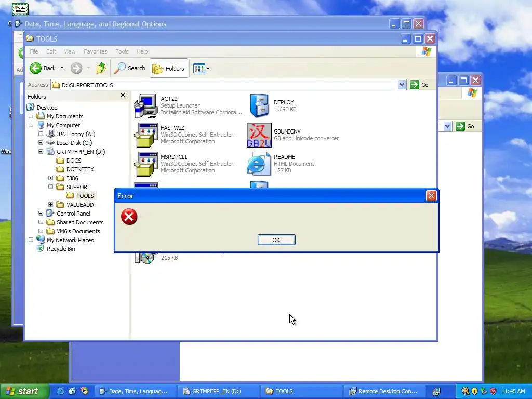Expand the I386 folder node

click(50, 178)
